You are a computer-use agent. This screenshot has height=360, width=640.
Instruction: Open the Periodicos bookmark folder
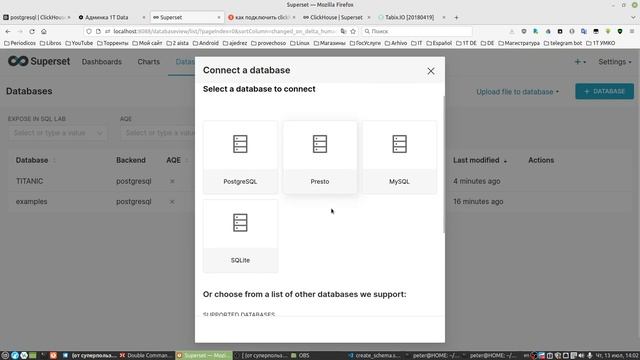pos(20,43)
